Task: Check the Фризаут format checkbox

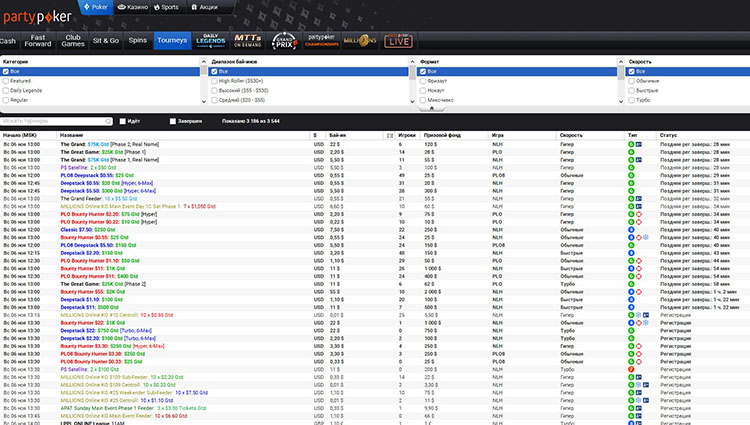Action: [423, 81]
